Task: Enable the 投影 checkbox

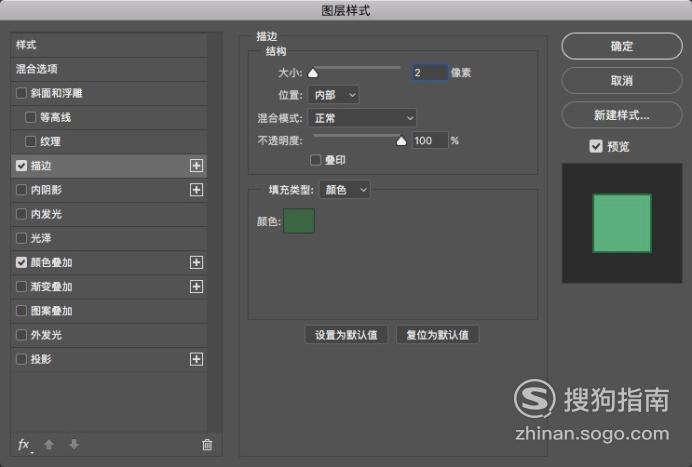Action: 21,359
